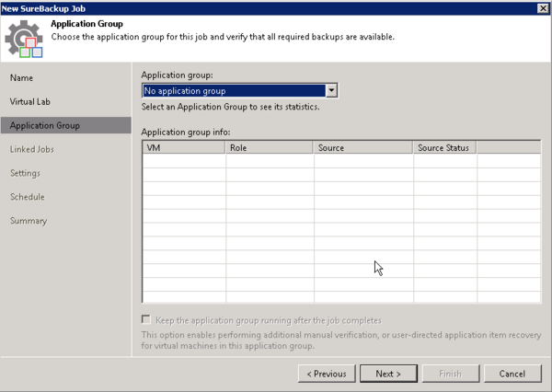Click the Role column header

(x=270, y=147)
